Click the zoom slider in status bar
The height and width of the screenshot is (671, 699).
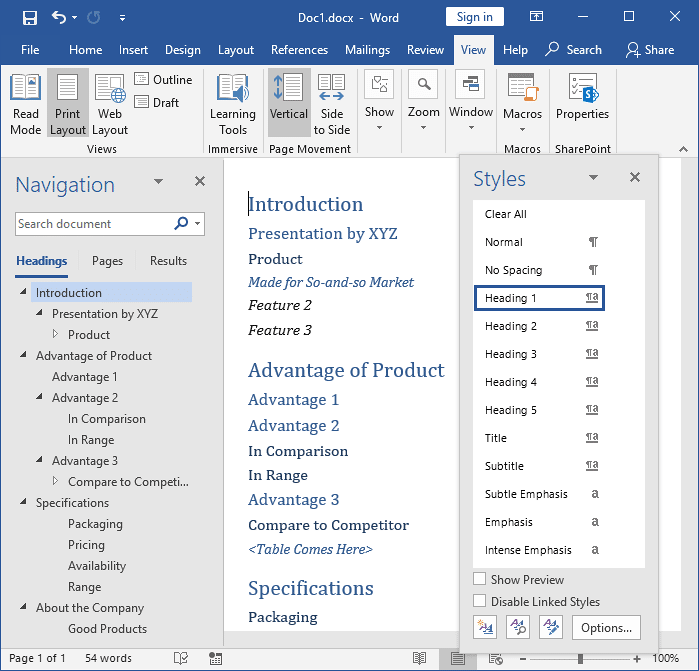pyautogui.click(x=580, y=659)
